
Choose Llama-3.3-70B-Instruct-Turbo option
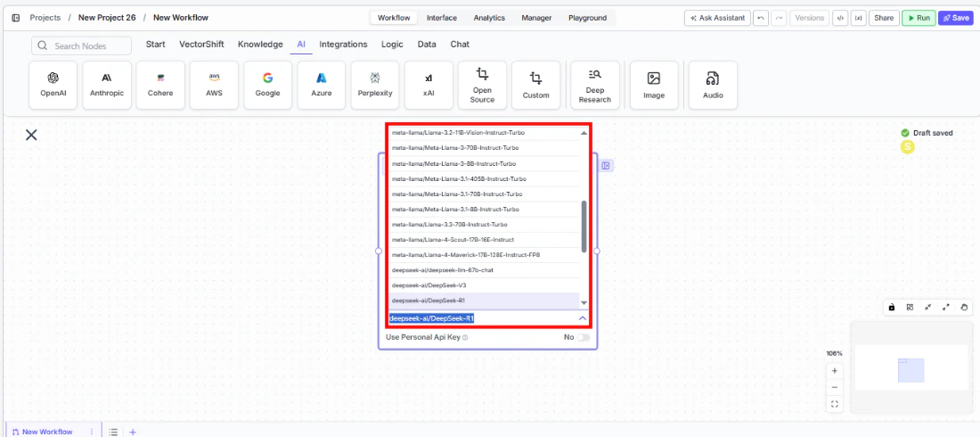coord(484,224)
